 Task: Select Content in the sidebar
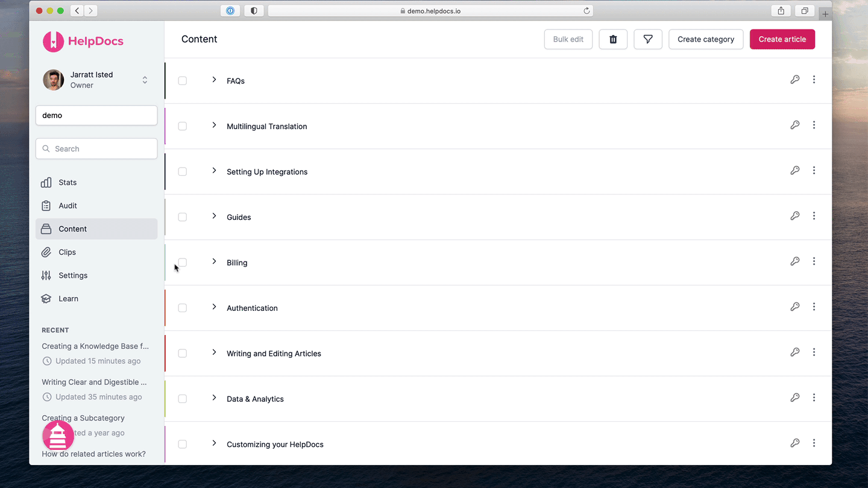96,229
